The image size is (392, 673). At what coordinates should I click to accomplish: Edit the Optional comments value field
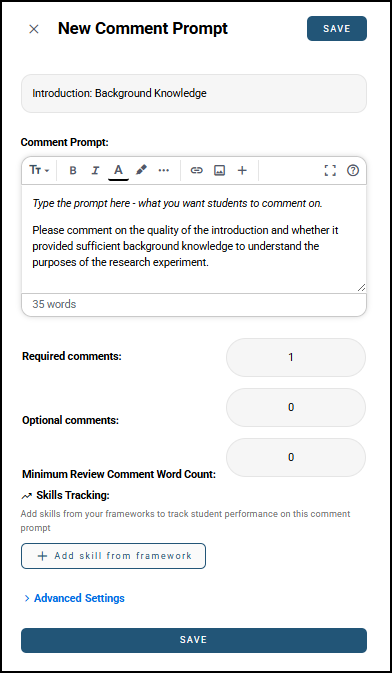point(296,407)
